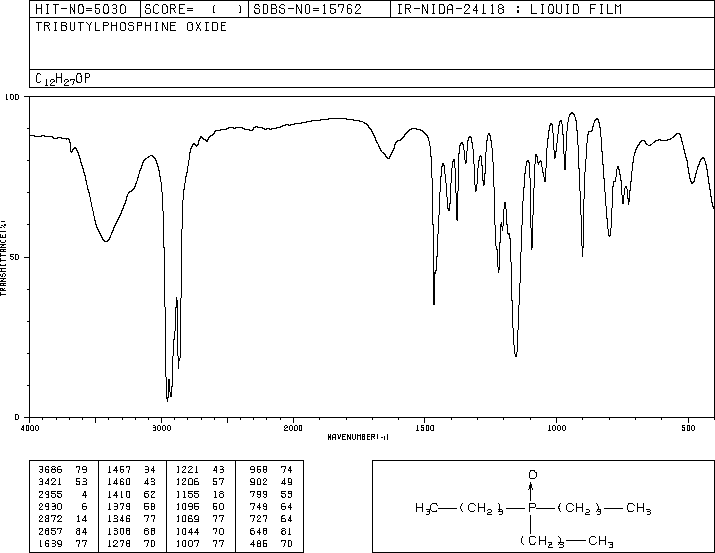
Task: Select the 2000 wavenumber axis label
Action: tap(293, 428)
